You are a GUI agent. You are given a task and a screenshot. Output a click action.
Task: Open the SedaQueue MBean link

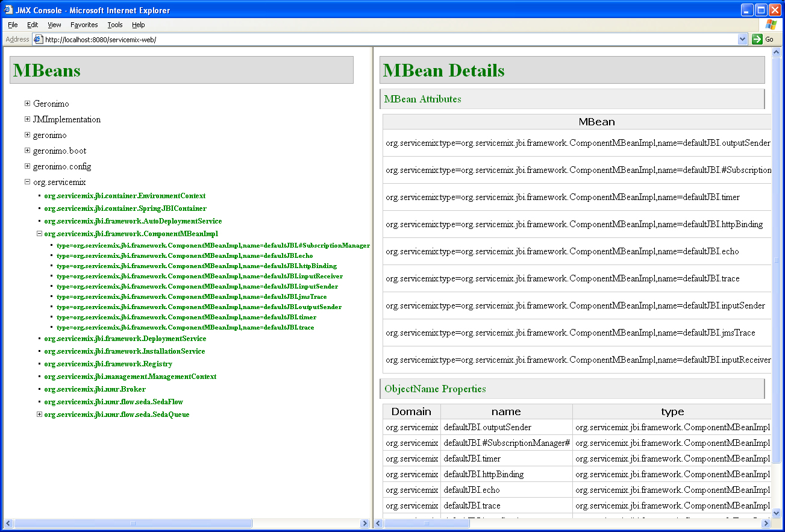point(117,415)
